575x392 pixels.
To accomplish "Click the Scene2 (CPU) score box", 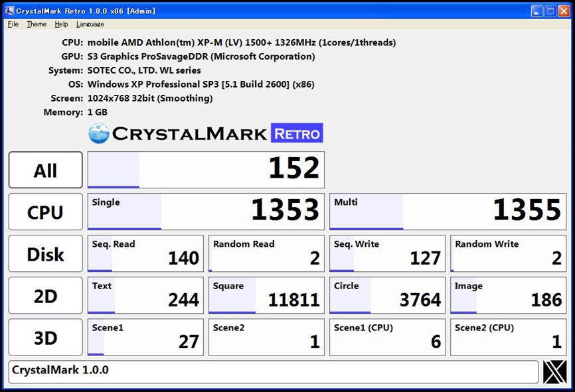I will point(509,337).
